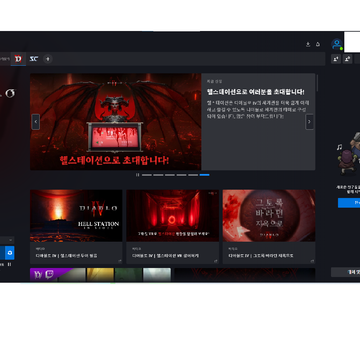Open the bloody eye artwork card

pyautogui.click(x=269, y=227)
